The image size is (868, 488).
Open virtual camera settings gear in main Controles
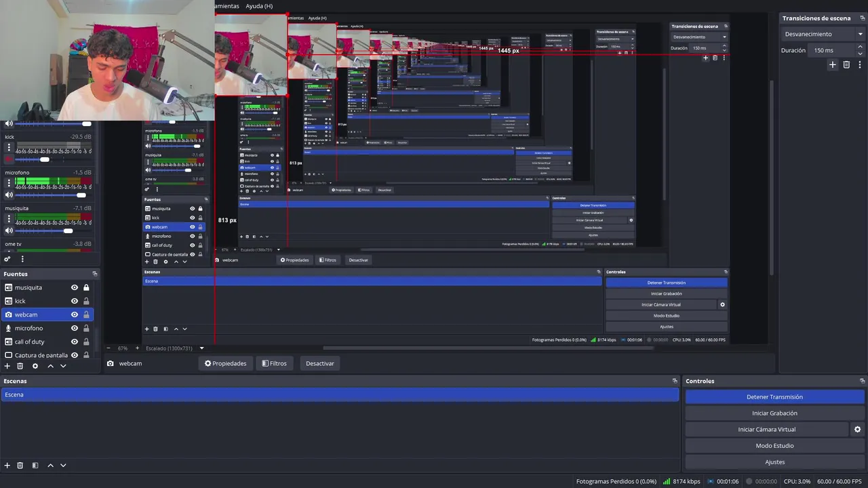tap(857, 429)
